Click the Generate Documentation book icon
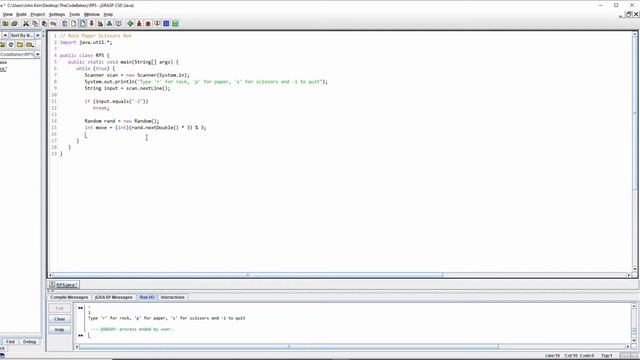The image size is (640, 360). (118, 24)
